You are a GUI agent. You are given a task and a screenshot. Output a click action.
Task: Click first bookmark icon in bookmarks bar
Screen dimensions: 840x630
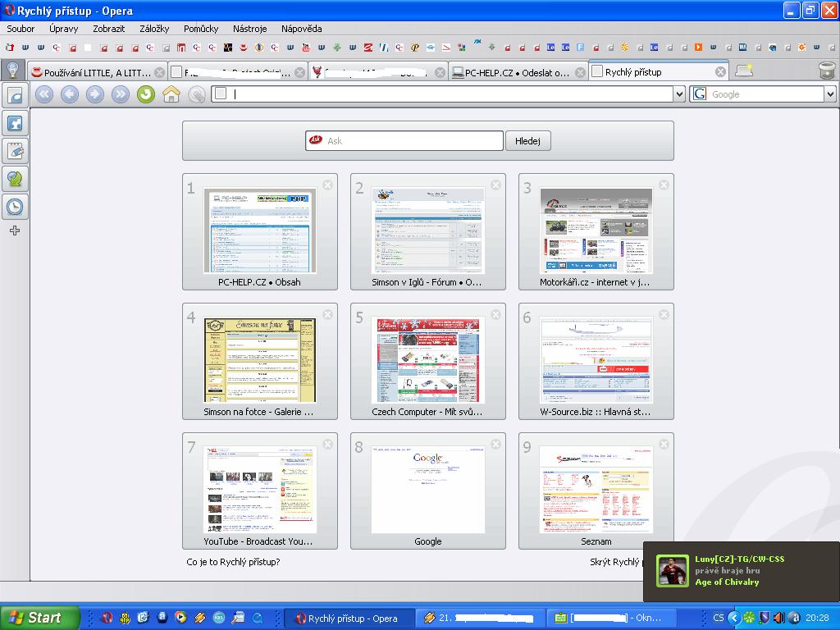pyautogui.click(x=10, y=48)
